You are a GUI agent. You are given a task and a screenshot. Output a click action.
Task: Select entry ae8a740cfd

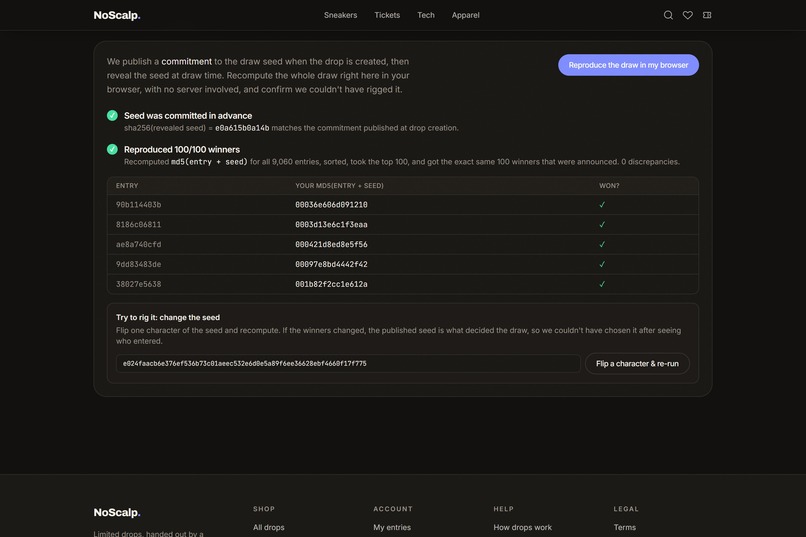point(138,244)
